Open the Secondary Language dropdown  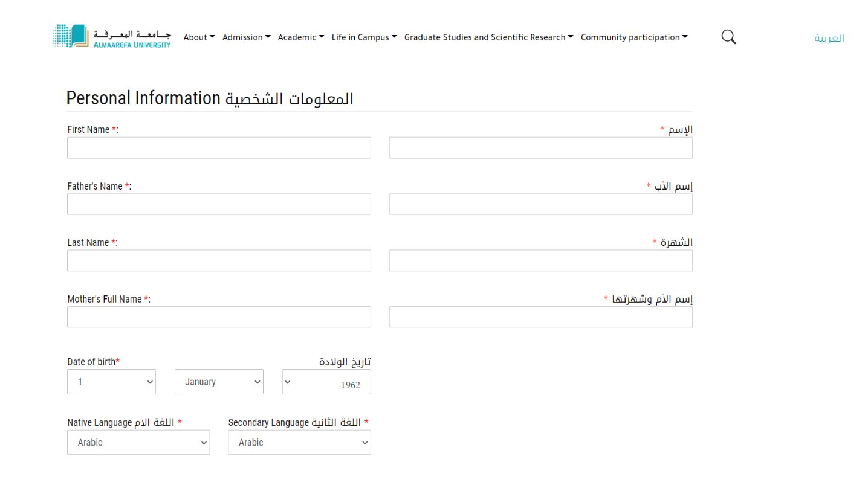(299, 442)
